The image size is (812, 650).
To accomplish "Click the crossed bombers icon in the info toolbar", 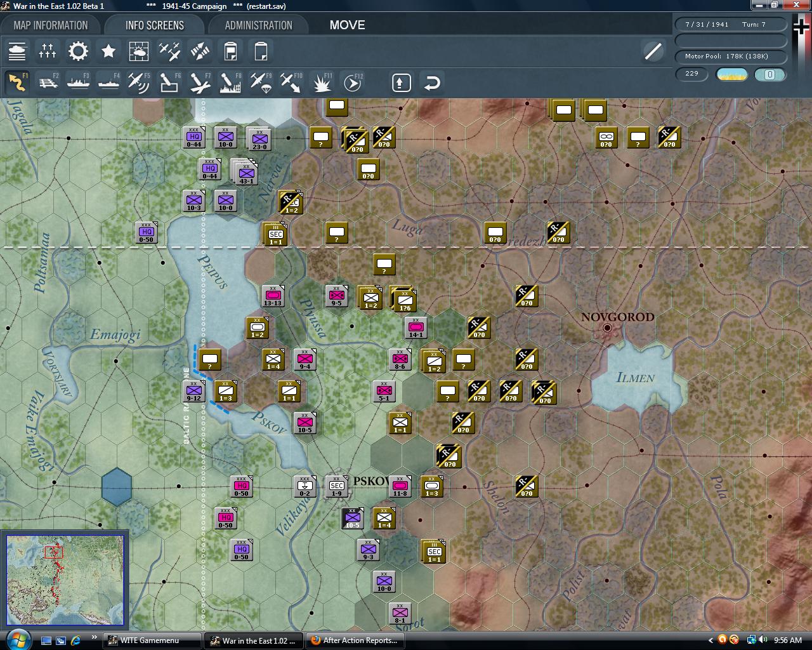I will (x=200, y=51).
